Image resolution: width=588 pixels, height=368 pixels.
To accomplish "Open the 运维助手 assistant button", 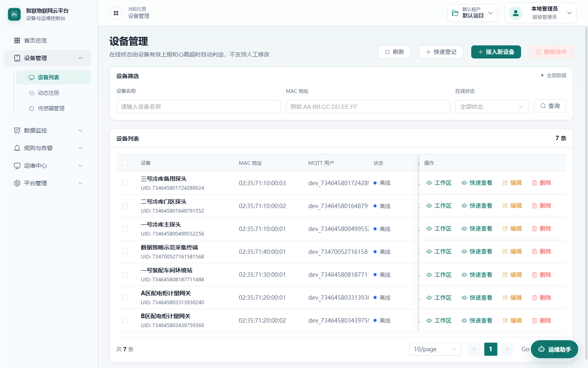I will (x=555, y=349).
